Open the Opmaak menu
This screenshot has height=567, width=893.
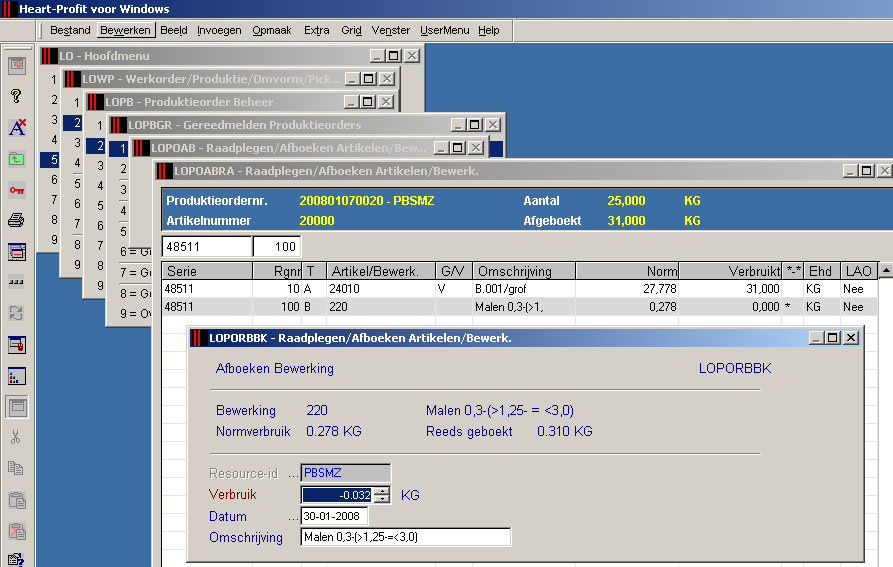[x=272, y=30]
